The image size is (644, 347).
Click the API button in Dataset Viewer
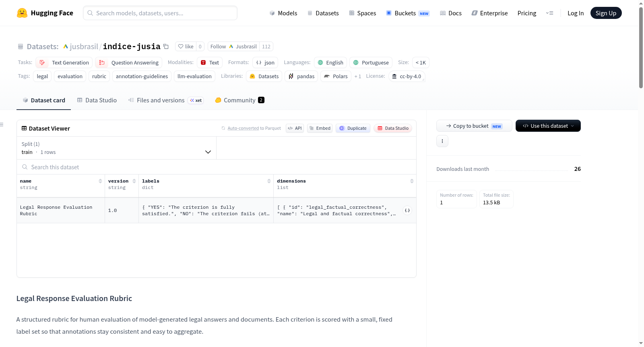pyautogui.click(x=295, y=128)
